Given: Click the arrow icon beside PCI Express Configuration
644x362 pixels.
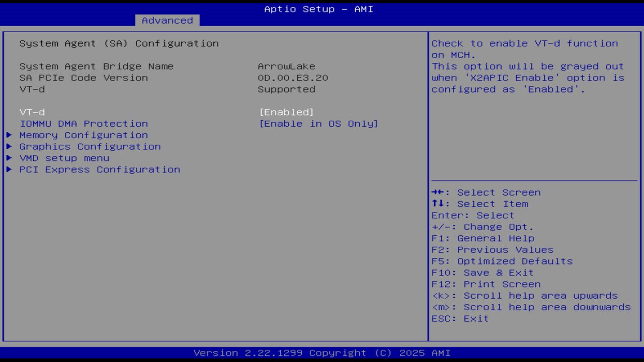Looking at the screenshot, I should coord(9,169).
